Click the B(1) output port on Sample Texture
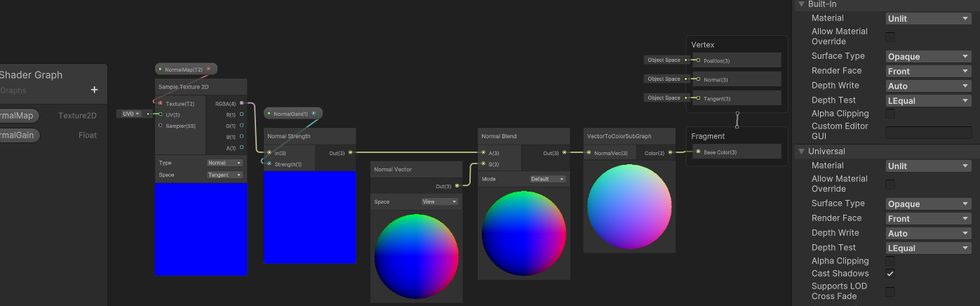This screenshot has height=306, width=980. (x=241, y=137)
